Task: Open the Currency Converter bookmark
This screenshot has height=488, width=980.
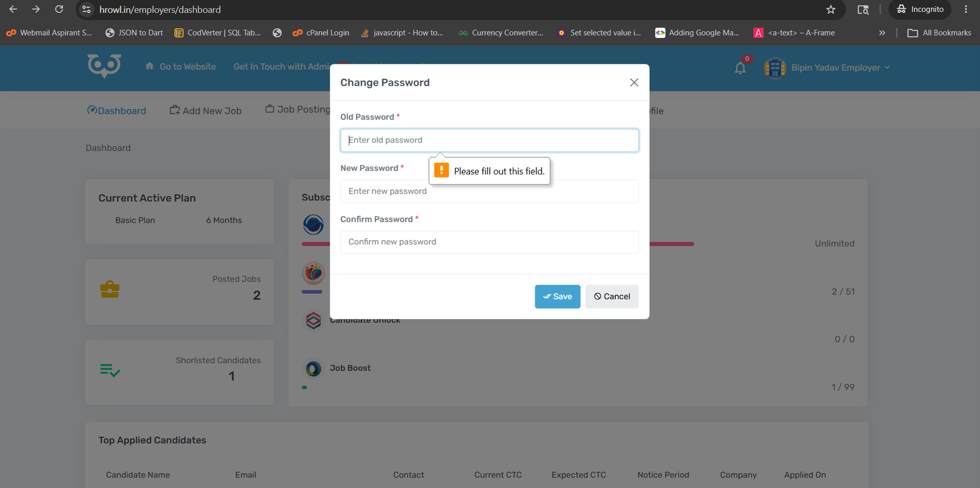Action: (x=501, y=33)
